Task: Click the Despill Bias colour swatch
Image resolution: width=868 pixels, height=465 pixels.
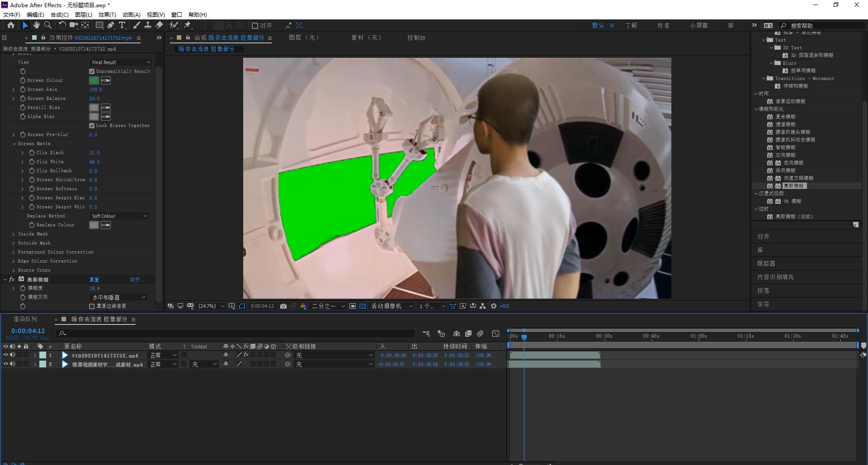Action: click(x=94, y=108)
